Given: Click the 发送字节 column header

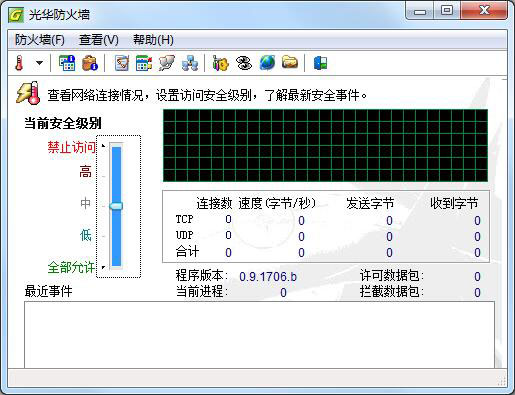Looking at the screenshot, I should [370, 203].
